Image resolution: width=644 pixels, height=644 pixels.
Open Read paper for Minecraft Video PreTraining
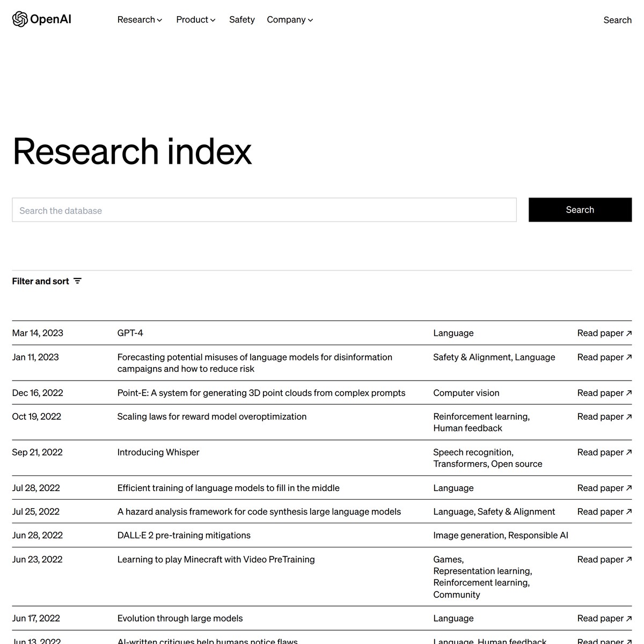pos(604,559)
